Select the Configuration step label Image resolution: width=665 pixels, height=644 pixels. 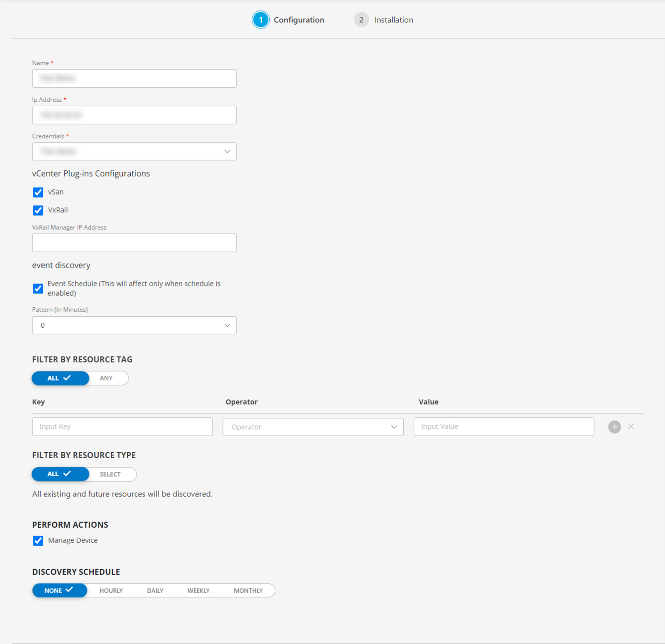299,20
